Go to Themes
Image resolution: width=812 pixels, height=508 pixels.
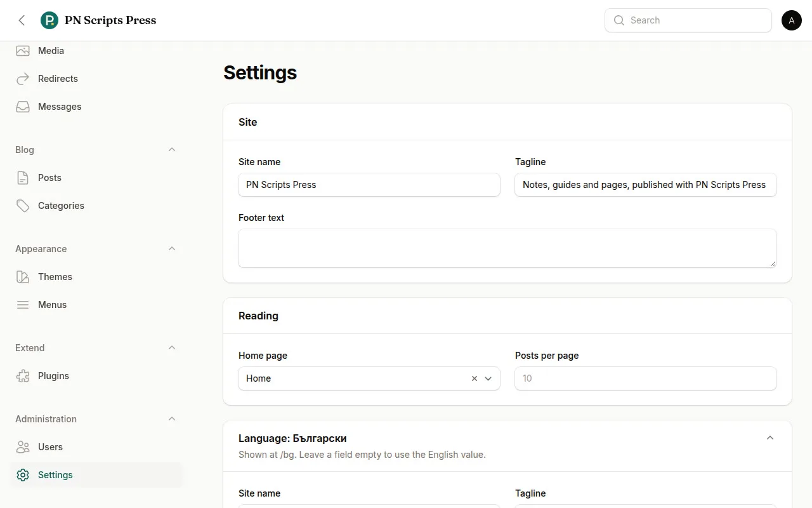tap(96, 277)
